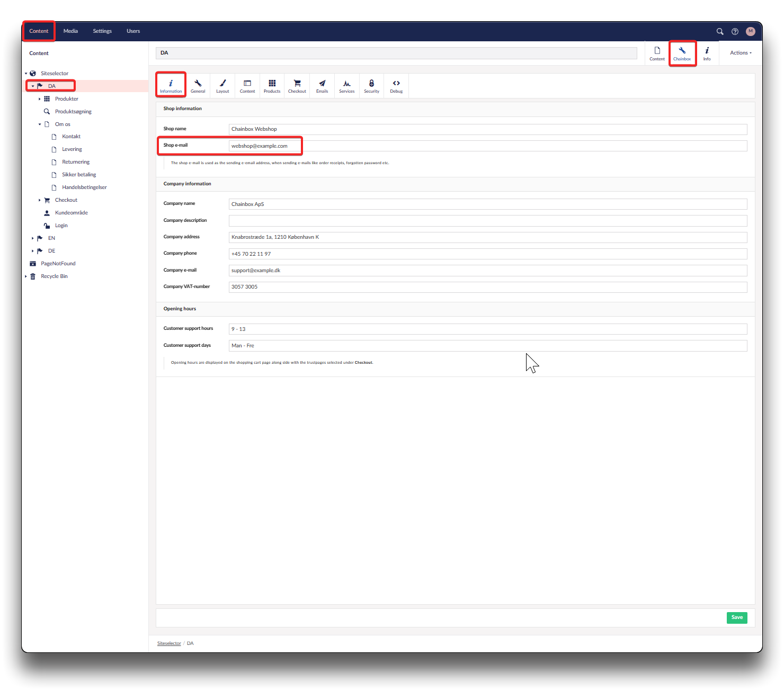
Task: Edit the Customer support hours field
Action: (488, 329)
